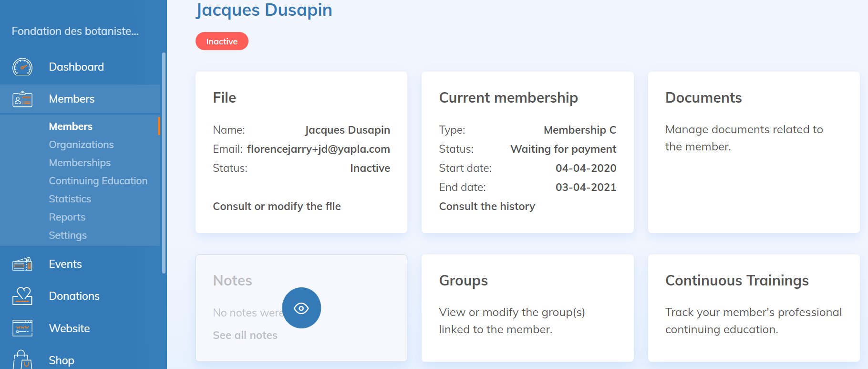Screen dimensions: 868x369
Task: Open the Documents card
Action: (754, 152)
